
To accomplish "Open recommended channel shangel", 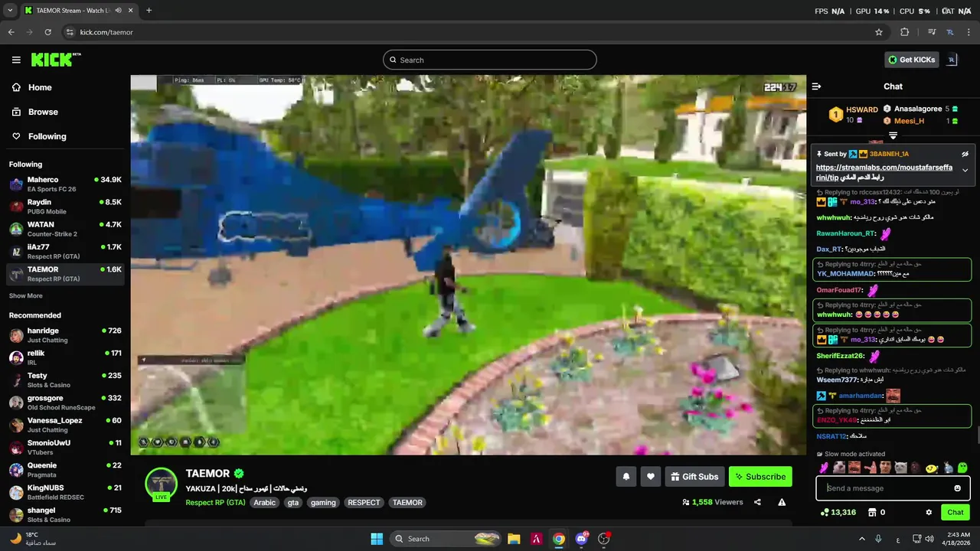I will [x=65, y=514].
